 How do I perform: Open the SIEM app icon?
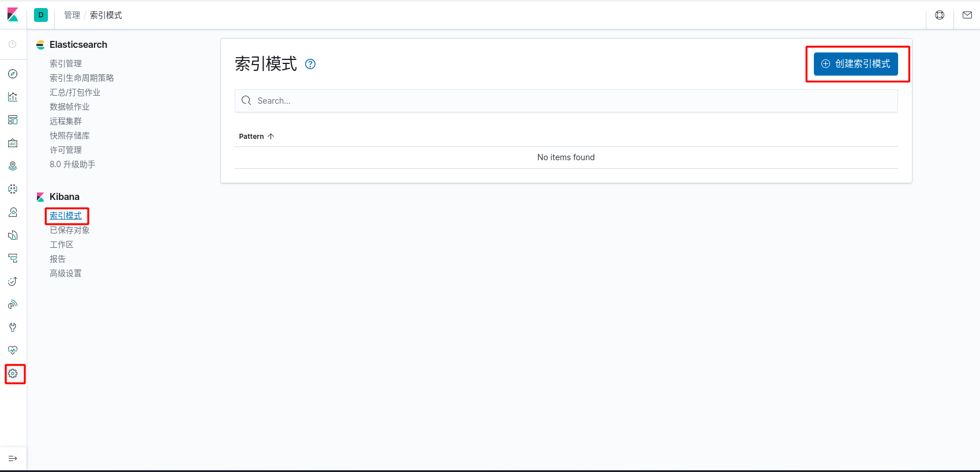[x=13, y=304]
